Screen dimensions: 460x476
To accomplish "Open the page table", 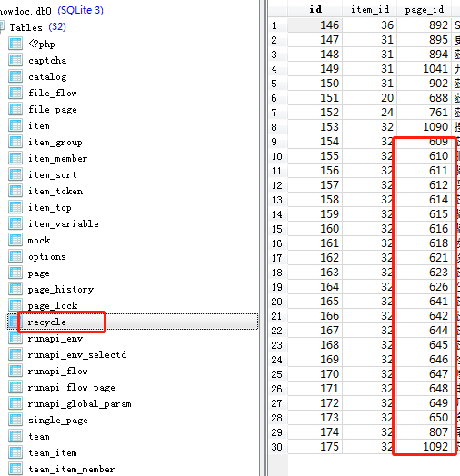I will (38, 273).
